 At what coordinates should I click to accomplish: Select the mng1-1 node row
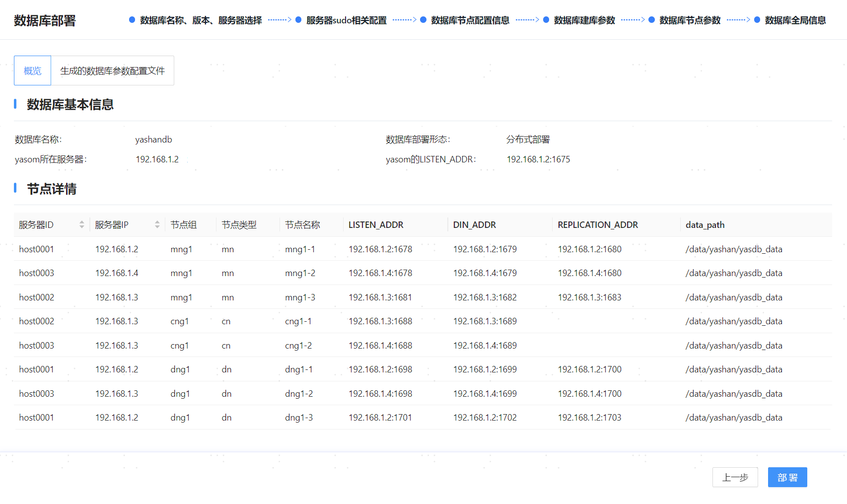click(300, 249)
